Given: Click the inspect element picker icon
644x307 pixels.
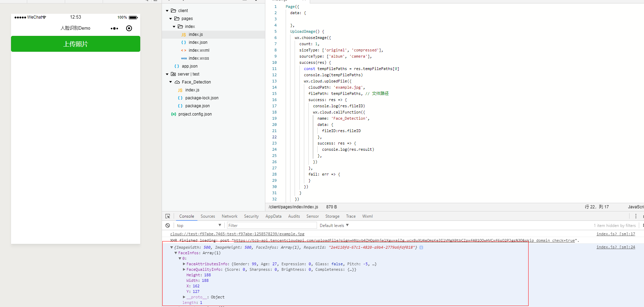Looking at the screenshot, I should [168, 216].
